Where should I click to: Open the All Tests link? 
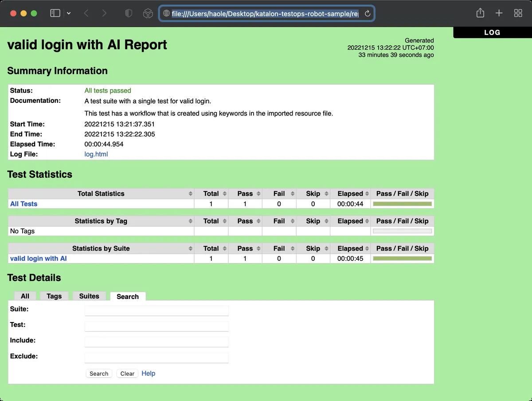point(23,204)
